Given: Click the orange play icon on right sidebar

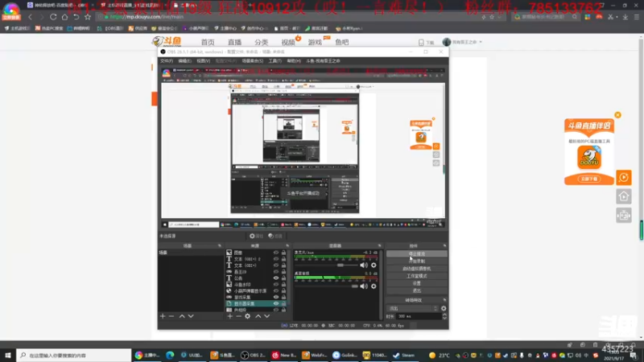Looking at the screenshot, I should click(623, 177).
